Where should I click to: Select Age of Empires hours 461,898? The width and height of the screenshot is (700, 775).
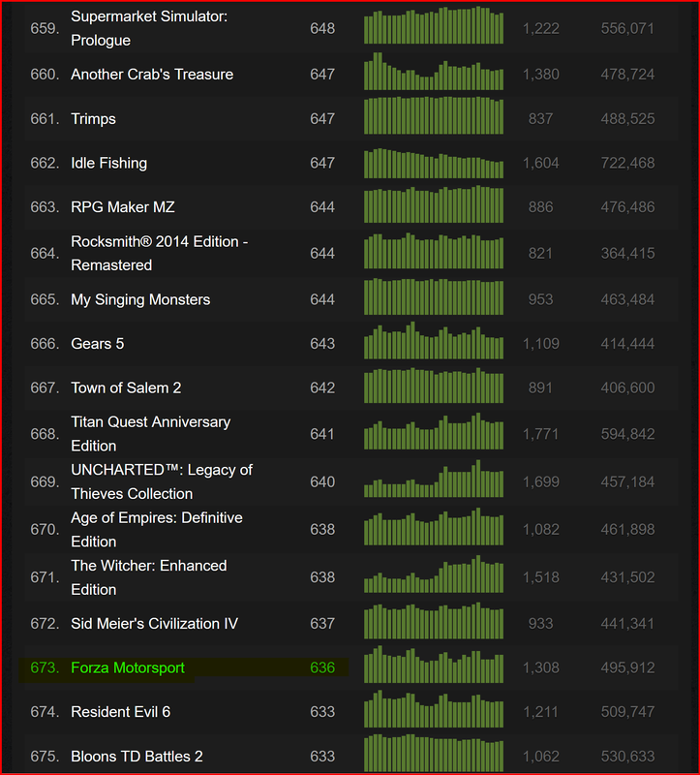click(628, 529)
